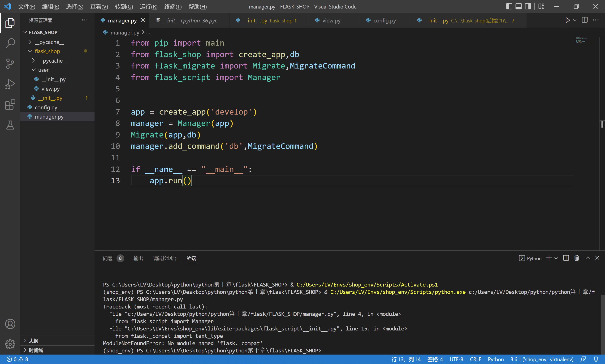Kill the terminal with trash icon
The image size is (605, 364).
coord(577,258)
